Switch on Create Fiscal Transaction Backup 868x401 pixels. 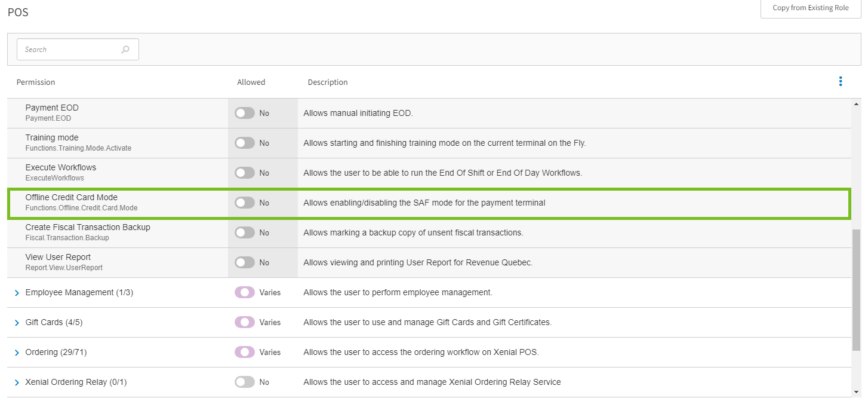[244, 232]
